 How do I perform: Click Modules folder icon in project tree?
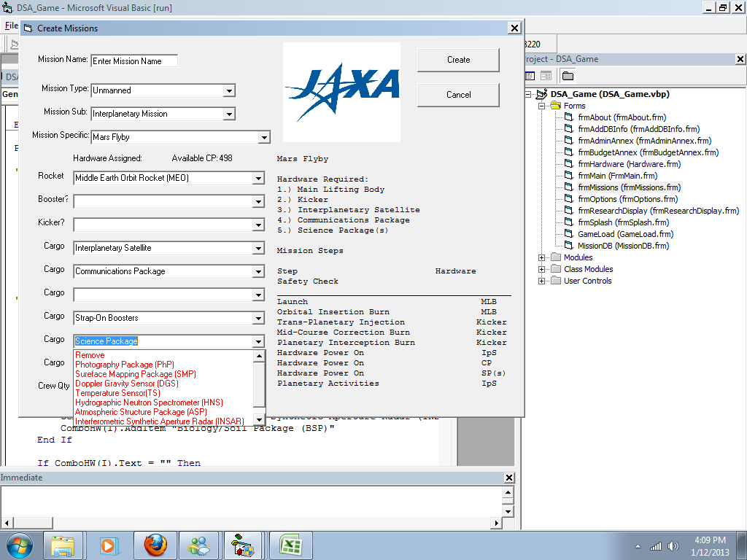(x=555, y=257)
